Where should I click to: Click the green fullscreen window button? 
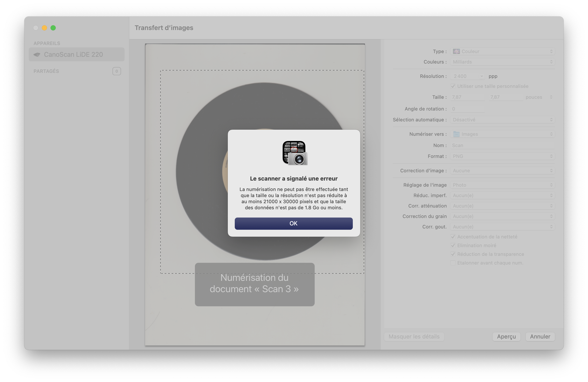(53, 28)
